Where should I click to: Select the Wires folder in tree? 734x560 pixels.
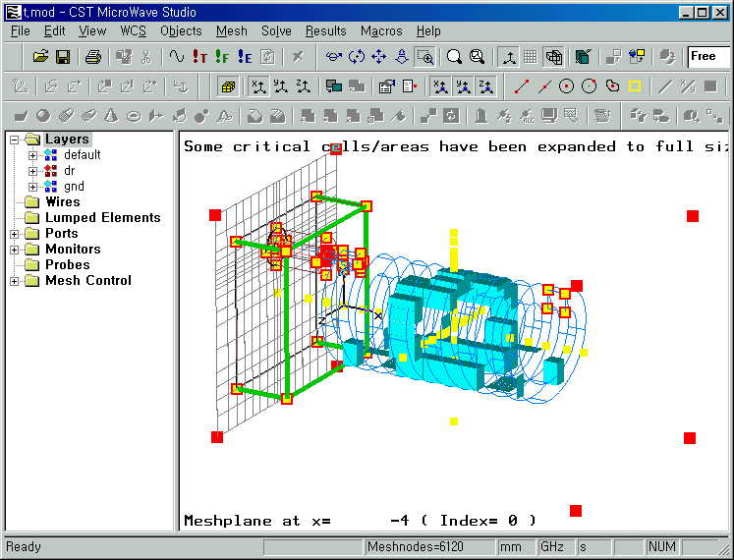[x=62, y=201]
